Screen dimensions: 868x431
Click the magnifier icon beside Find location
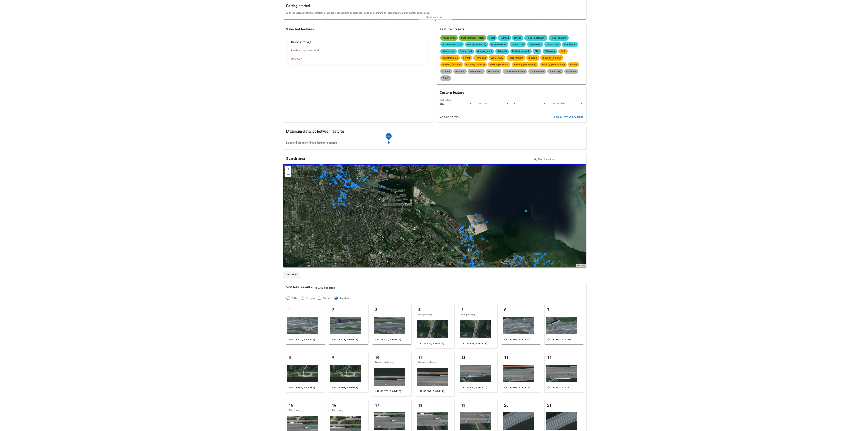535,159
